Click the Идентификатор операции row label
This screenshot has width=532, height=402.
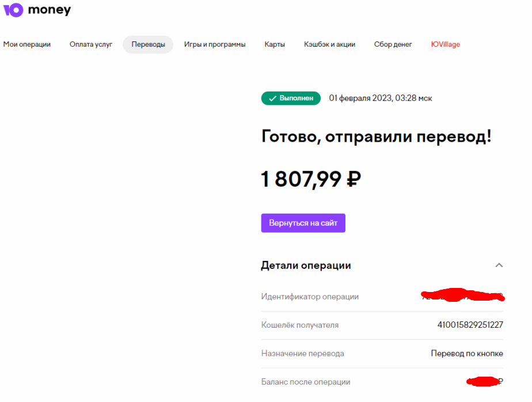(x=310, y=297)
